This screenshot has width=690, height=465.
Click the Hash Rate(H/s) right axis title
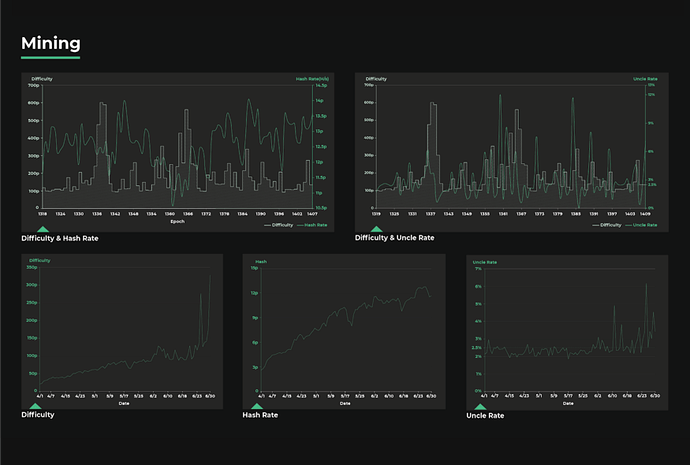(x=312, y=78)
